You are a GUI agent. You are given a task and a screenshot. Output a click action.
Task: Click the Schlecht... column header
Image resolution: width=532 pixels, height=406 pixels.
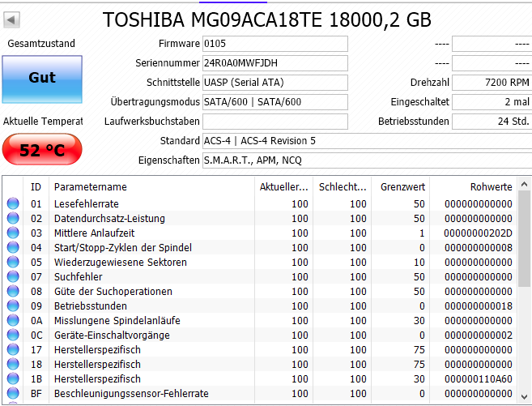coord(343,186)
